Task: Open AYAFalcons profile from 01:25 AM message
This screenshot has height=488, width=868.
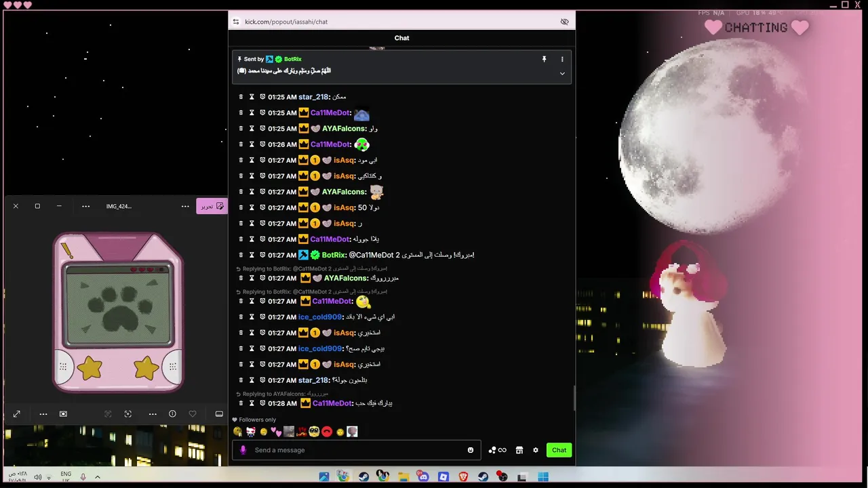Action: click(344, 129)
